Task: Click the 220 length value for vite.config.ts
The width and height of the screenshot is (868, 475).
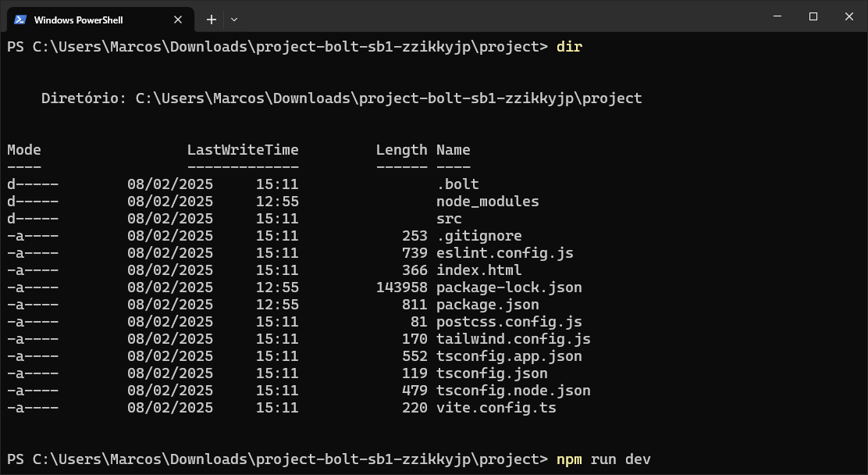Action: point(414,407)
